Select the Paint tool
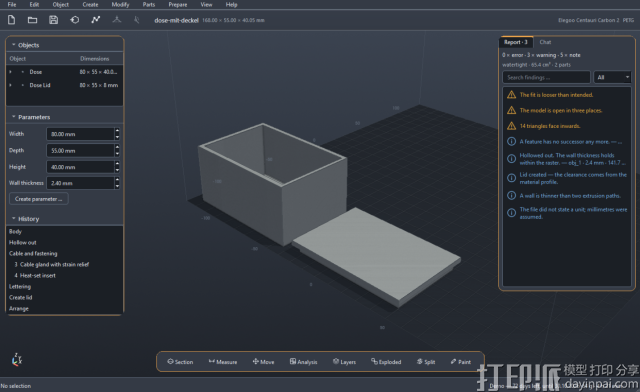640x392 pixels. click(461, 362)
